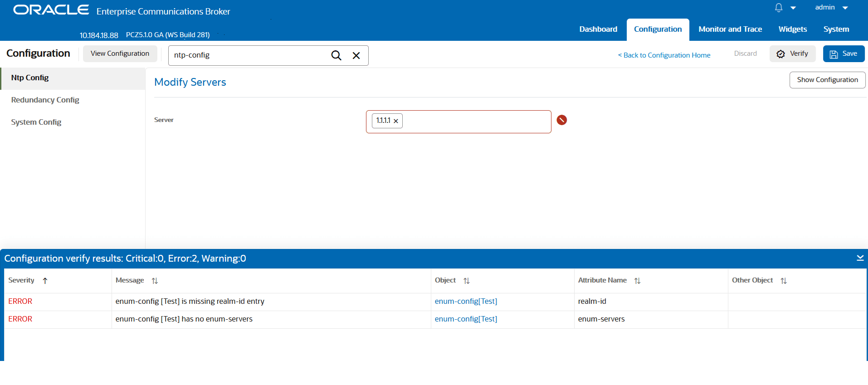This screenshot has width=868, height=385.
Task: Open the notification bell
Action: pos(779,8)
